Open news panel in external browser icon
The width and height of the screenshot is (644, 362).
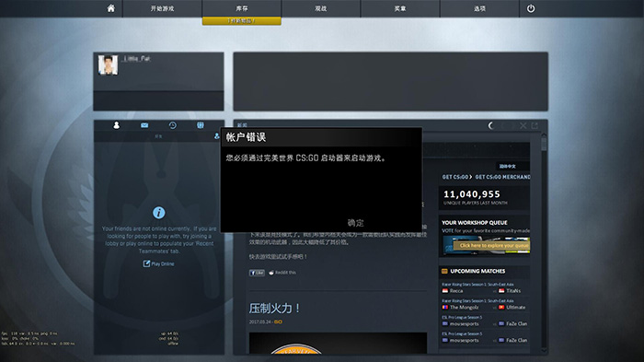tap(535, 125)
